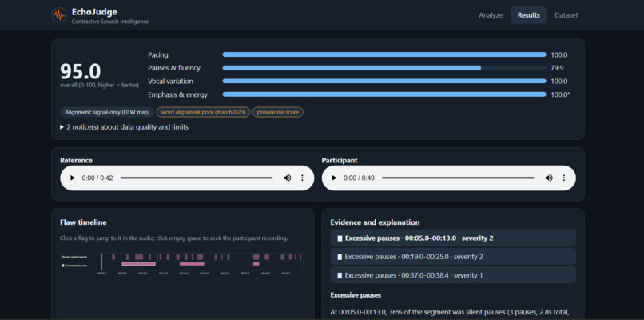644x320 pixels.
Task: Click the Pauses & fluency value 79.9
Action: coord(557,68)
